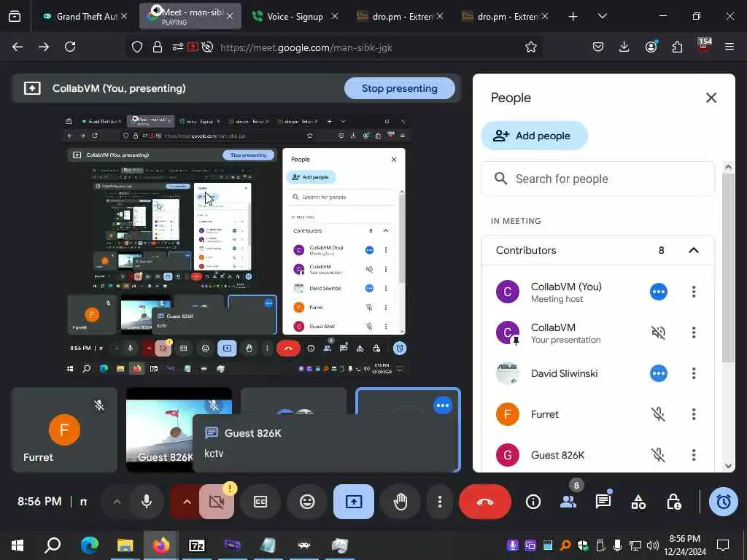Turn on captions with CC button

click(260, 502)
